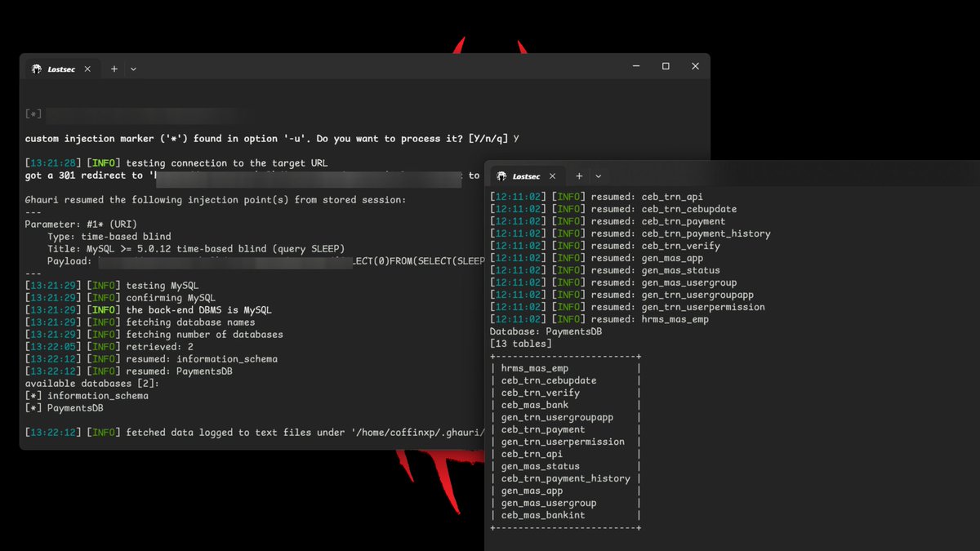Expand the new-tab dropdown in the back terminal window
Screen dimensions: 980x551
click(133, 69)
